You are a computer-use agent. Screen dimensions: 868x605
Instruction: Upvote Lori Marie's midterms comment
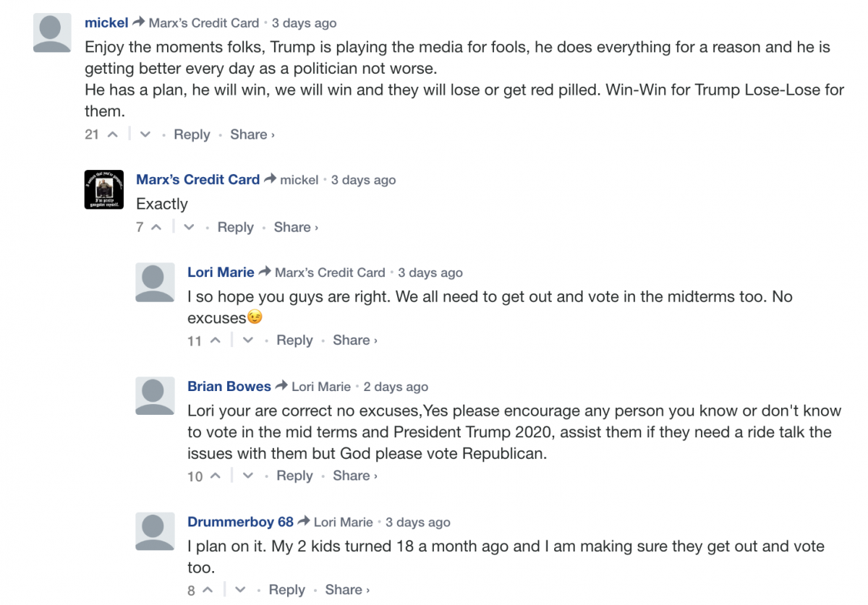215,340
